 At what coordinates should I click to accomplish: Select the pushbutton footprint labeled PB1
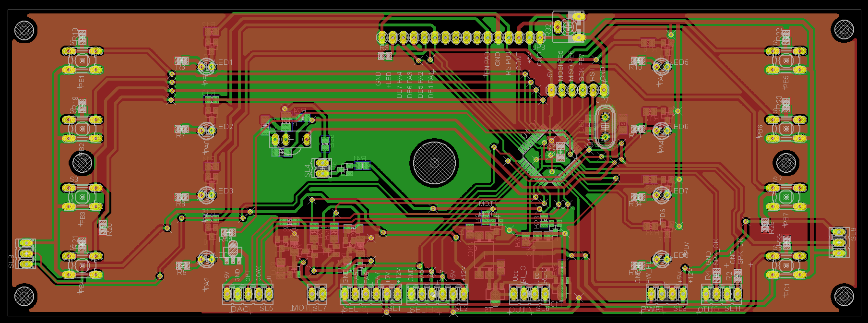(83, 60)
